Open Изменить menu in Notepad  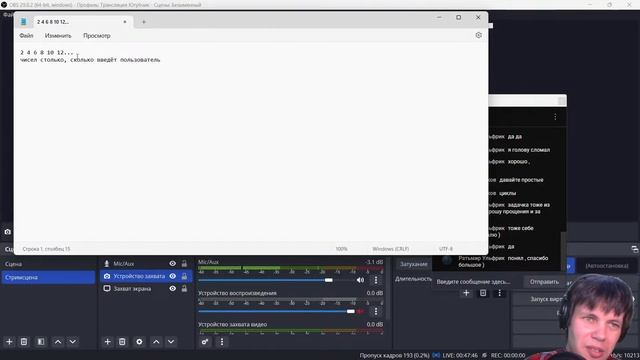58,36
